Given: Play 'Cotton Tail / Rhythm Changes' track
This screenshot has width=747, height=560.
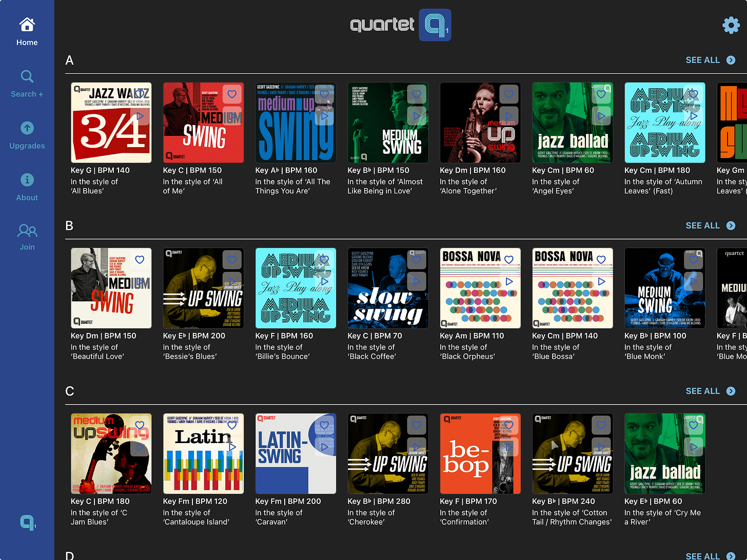Looking at the screenshot, I should [x=601, y=448].
